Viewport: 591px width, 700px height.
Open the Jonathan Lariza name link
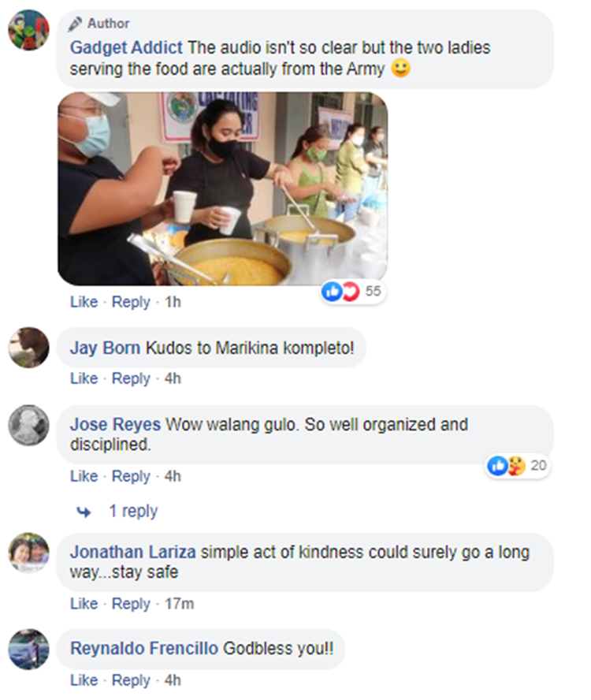point(133,553)
